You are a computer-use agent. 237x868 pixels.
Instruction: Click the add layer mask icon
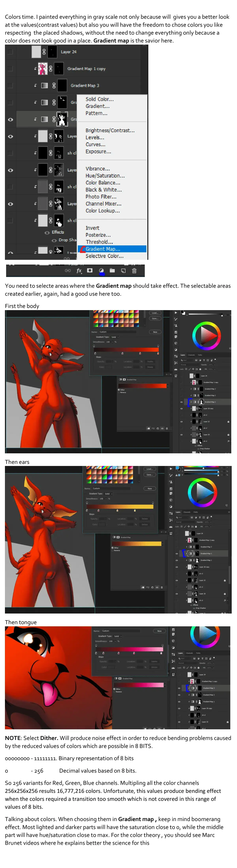click(x=90, y=271)
